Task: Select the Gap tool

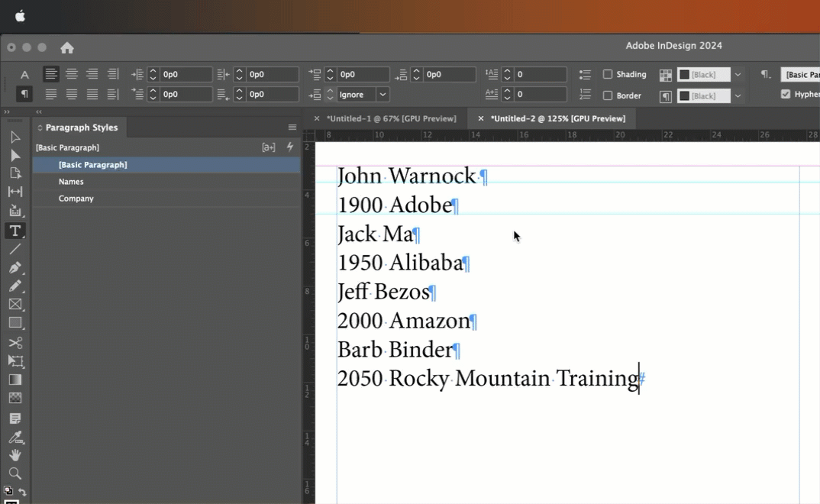Action: (15, 192)
